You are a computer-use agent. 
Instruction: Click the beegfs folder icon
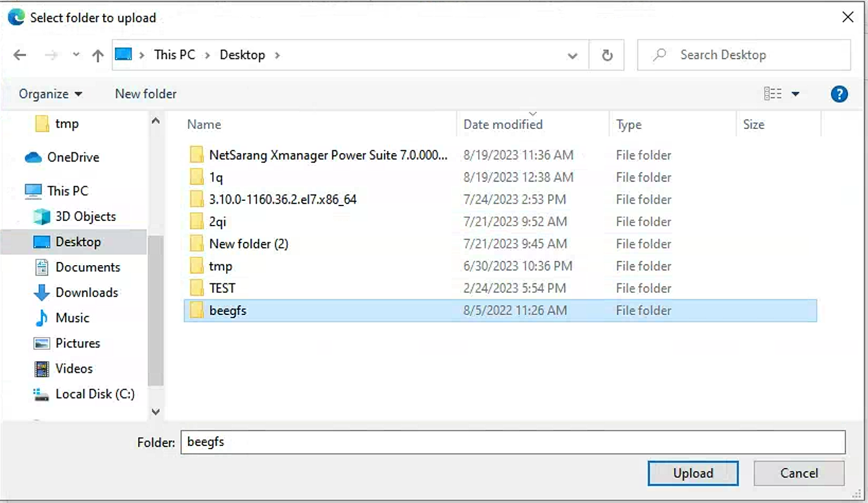click(197, 310)
